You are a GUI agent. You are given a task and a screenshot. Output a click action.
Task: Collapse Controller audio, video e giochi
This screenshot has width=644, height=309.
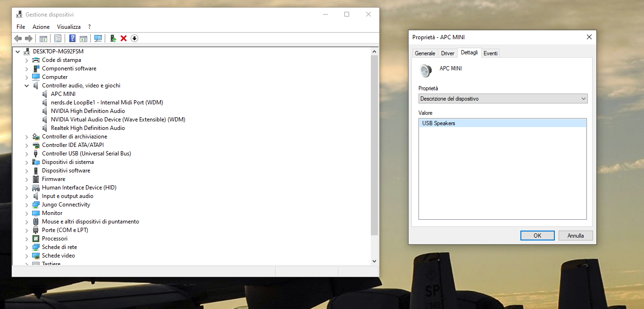coord(27,86)
